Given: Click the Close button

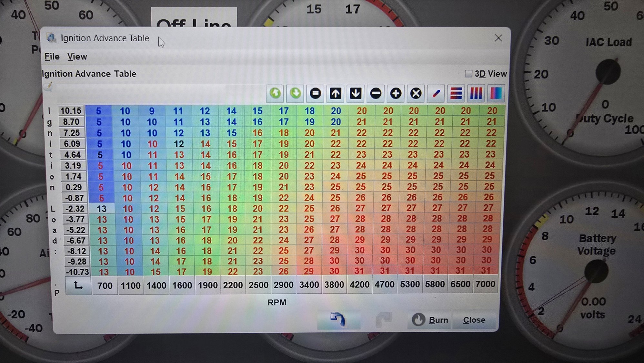Looking at the screenshot, I should pos(474,320).
